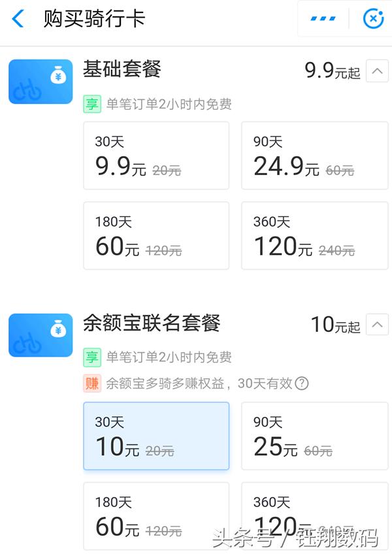Viewport: 392px width, 556px height.
Task: Tap the 基础套餐 money bag icon
Action: (40, 81)
